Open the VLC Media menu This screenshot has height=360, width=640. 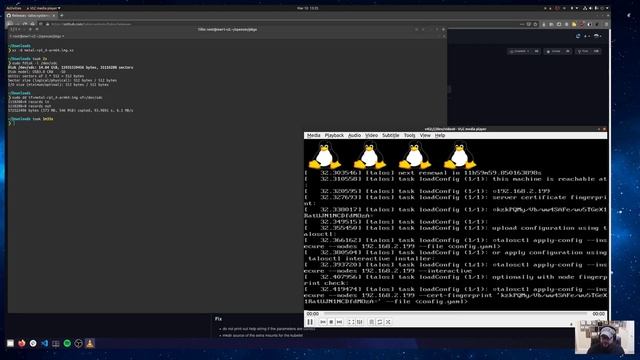(313, 135)
